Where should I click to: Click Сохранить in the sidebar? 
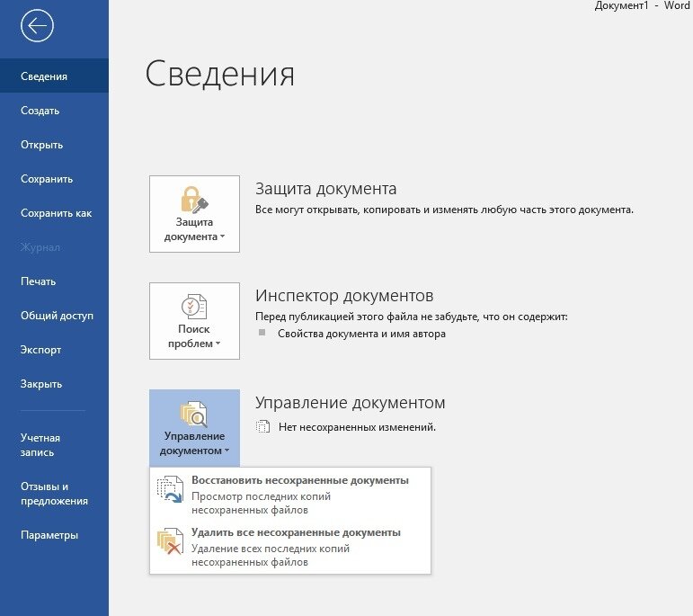(x=54, y=179)
